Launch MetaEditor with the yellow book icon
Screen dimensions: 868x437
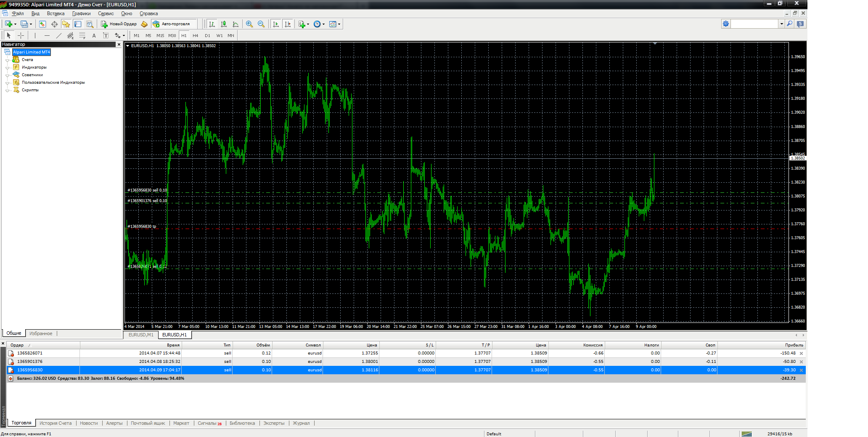(144, 24)
